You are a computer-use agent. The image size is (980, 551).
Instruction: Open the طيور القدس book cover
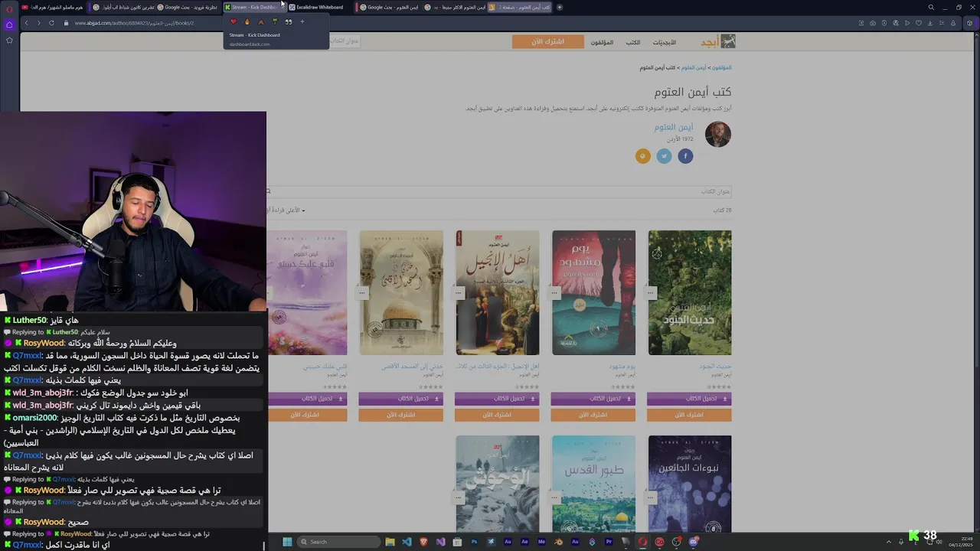point(593,484)
